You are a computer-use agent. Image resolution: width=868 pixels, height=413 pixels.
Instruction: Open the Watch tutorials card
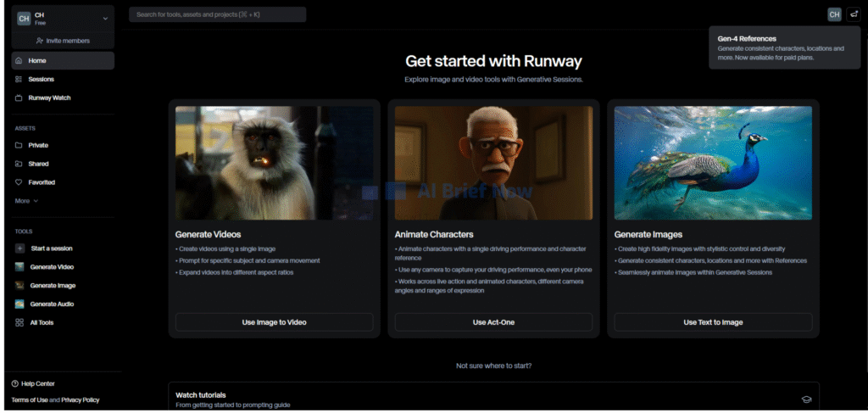point(493,398)
